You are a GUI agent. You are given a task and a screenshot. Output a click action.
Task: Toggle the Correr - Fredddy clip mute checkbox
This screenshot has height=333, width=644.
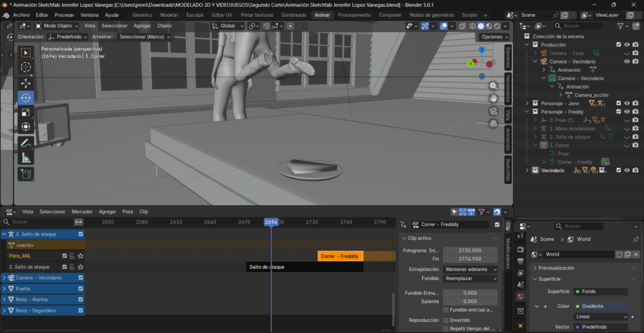(x=497, y=225)
